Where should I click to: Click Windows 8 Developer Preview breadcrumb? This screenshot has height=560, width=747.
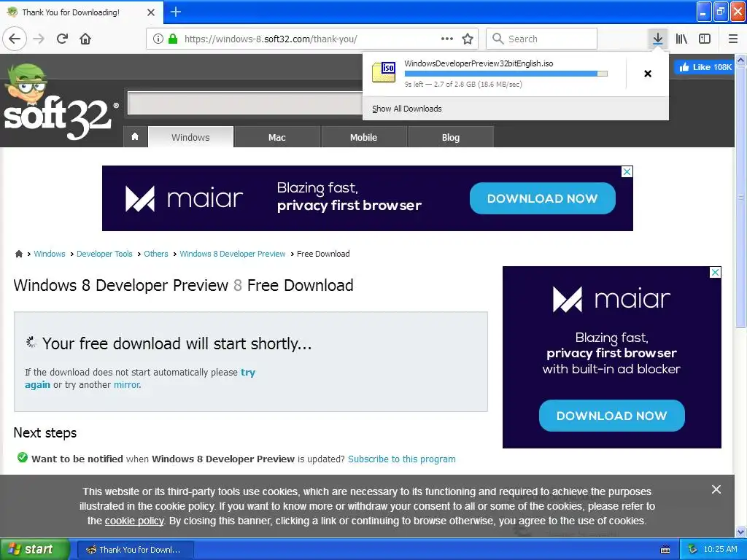(233, 254)
